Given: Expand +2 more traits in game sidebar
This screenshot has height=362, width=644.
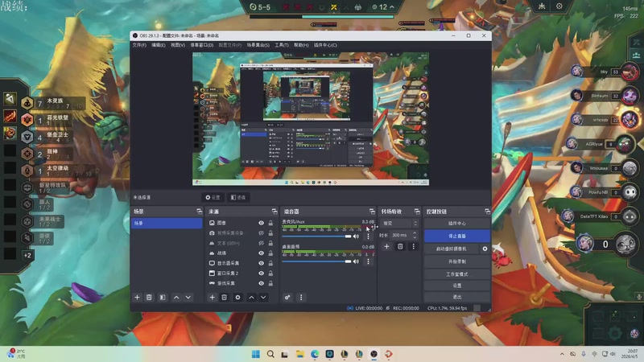Looking at the screenshot, I should pos(27,255).
